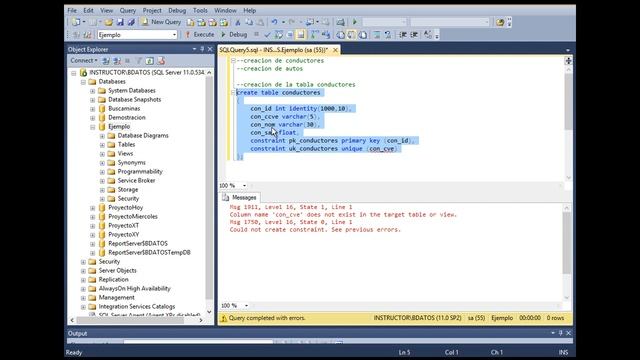The width and height of the screenshot is (640, 360).
Task: Expand the Tables folder under Ejemplo
Action: click(x=102, y=145)
